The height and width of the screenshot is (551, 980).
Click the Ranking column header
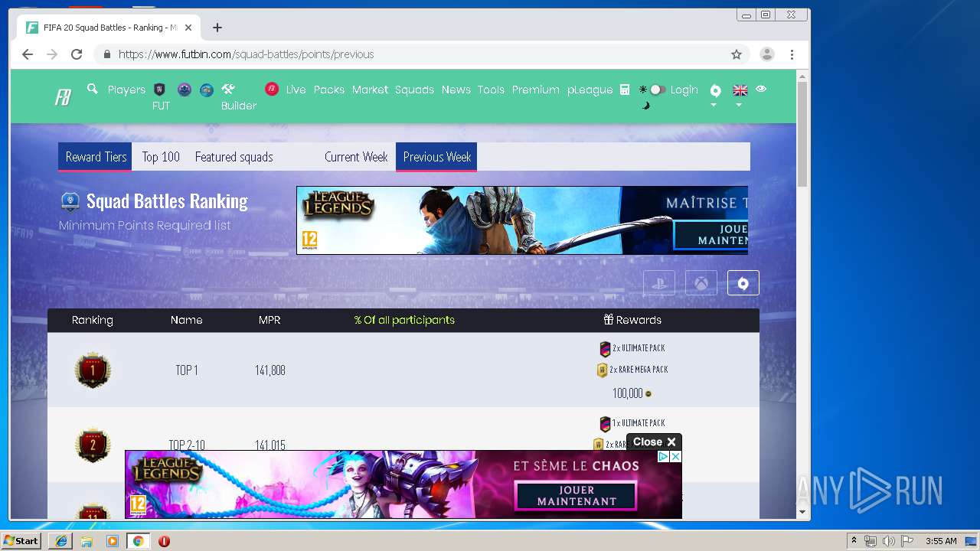click(92, 320)
